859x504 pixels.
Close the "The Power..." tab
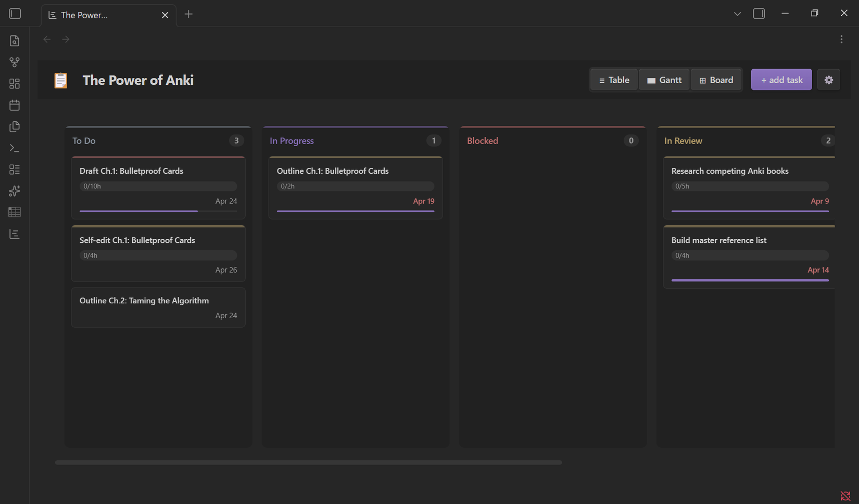pyautogui.click(x=165, y=15)
